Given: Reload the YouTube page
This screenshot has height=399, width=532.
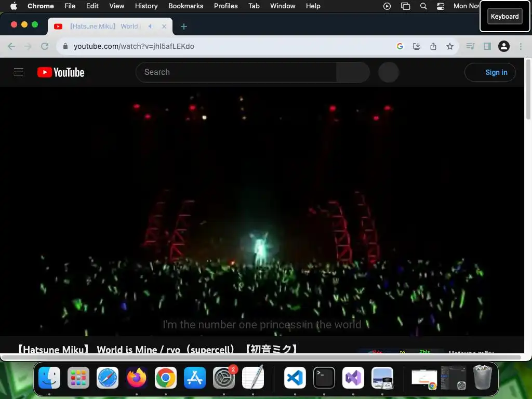Looking at the screenshot, I should click(x=45, y=46).
